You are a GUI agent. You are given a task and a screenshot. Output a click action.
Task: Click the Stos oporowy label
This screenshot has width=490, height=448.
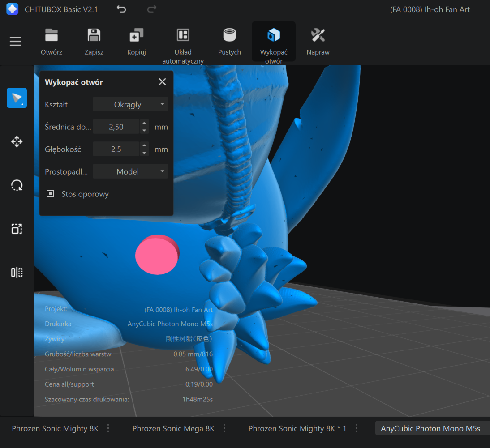click(85, 194)
